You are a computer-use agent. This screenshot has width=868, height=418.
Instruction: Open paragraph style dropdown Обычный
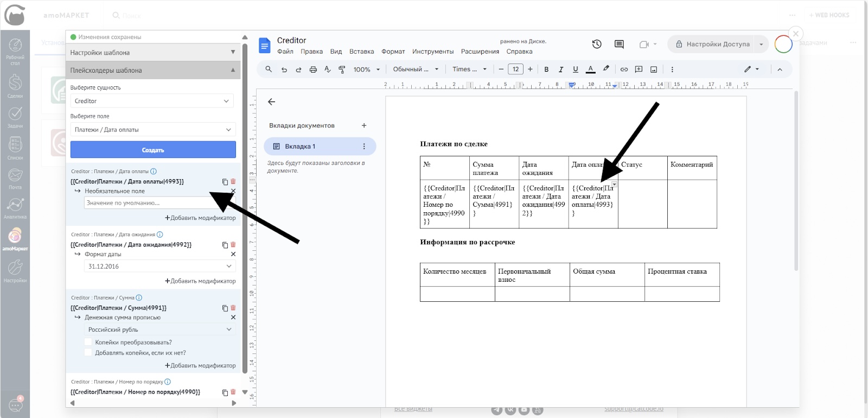pos(416,69)
